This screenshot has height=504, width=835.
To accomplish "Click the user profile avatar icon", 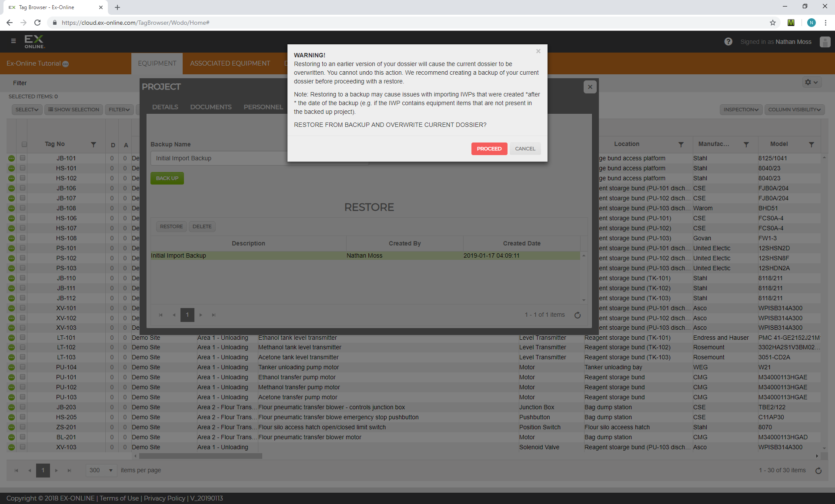I will click(825, 42).
